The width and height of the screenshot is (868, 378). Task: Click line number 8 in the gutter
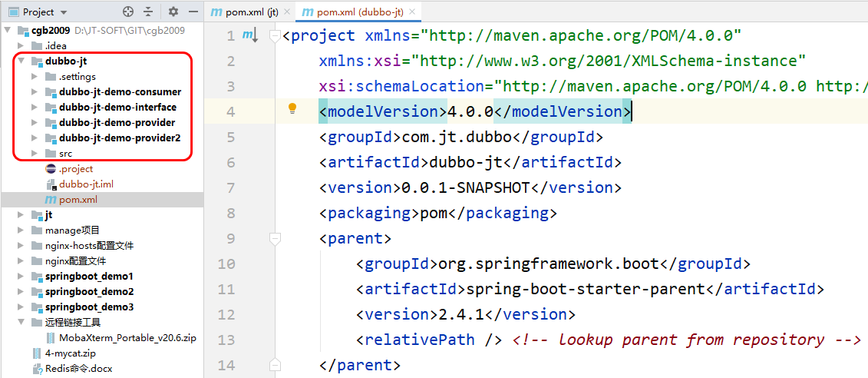(x=231, y=213)
